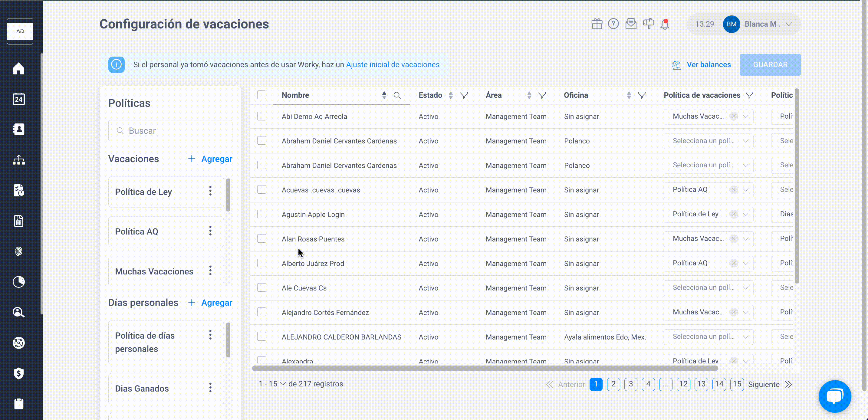Open vacation policy dropdown for Ale Cuevas Cs
This screenshot has height=420, width=868.
[x=708, y=288]
